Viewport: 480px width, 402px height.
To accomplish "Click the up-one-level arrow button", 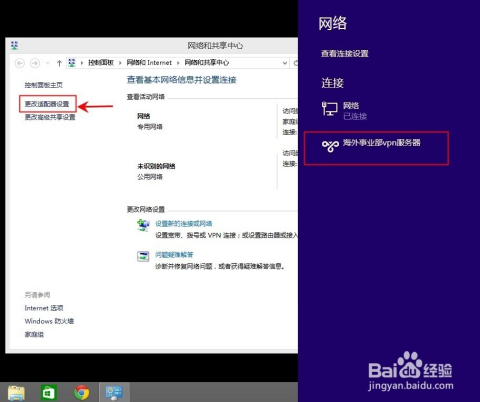I will pyautogui.click(x=59, y=63).
